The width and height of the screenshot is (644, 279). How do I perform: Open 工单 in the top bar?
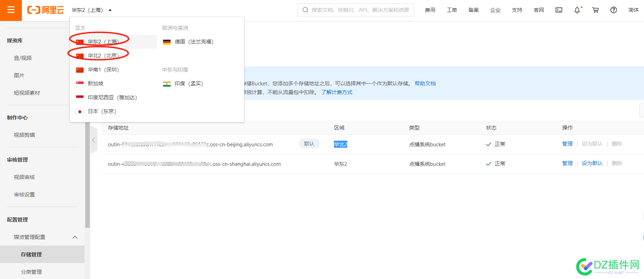click(452, 10)
